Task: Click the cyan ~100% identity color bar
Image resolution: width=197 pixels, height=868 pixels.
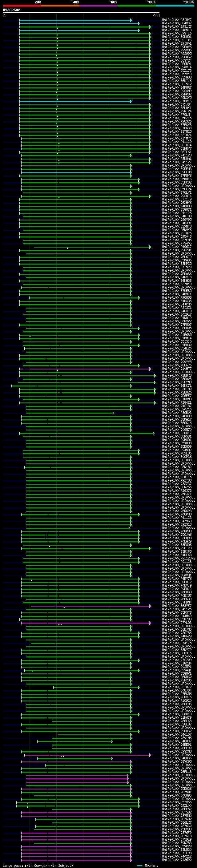Action: [x=175, y=6]
